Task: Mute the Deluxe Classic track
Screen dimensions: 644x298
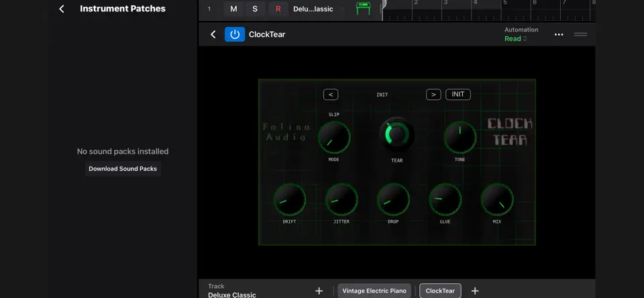Action: [233, 9]
